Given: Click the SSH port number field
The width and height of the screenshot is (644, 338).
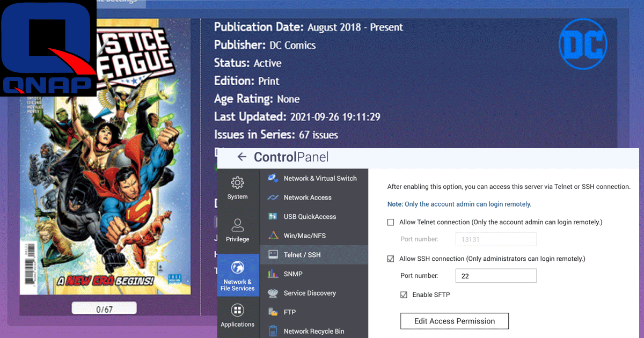Looking at the screenshot, I should tap(495, 276).
